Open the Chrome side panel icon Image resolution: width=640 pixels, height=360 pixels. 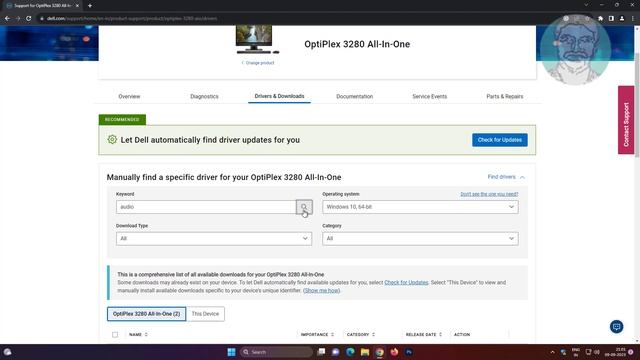611,18
